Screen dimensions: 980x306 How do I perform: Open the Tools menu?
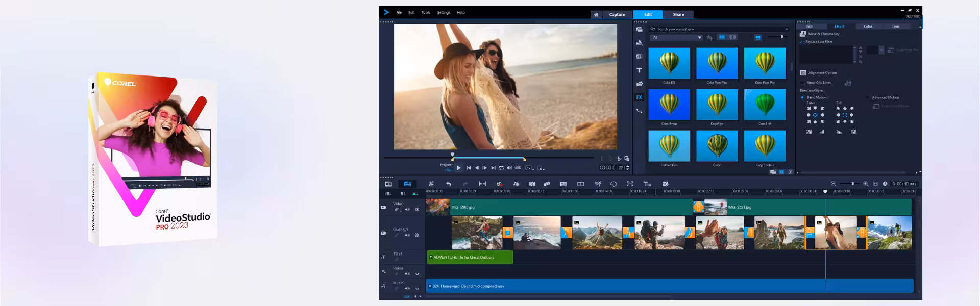pyautogui.click(x=426, y=13)
